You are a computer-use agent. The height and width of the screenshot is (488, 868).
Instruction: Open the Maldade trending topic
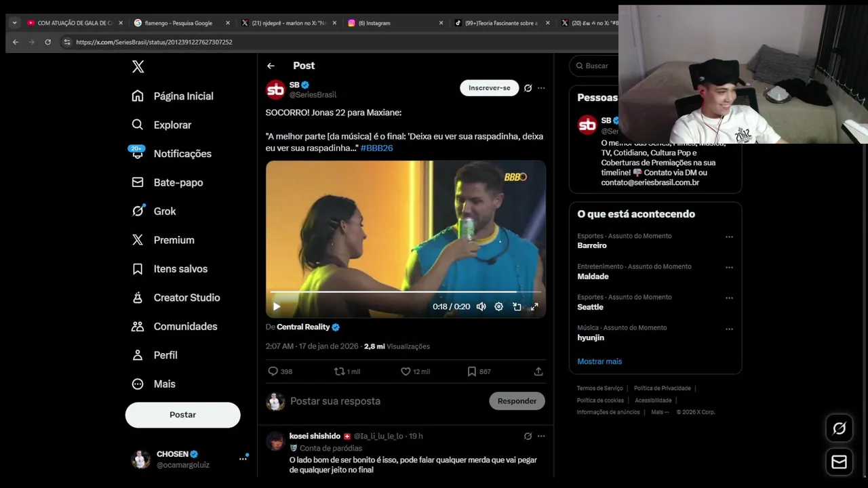(x=593, y=277)
